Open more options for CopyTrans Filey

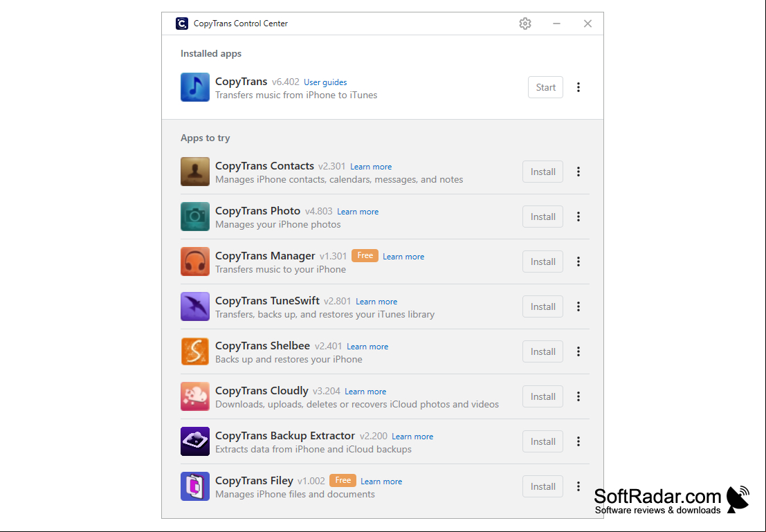(x=578, y=486)
